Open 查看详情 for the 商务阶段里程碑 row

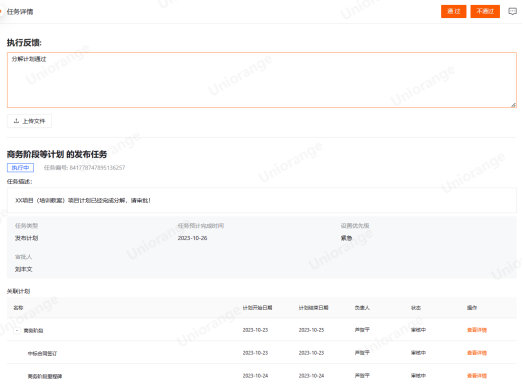[477, 376]
